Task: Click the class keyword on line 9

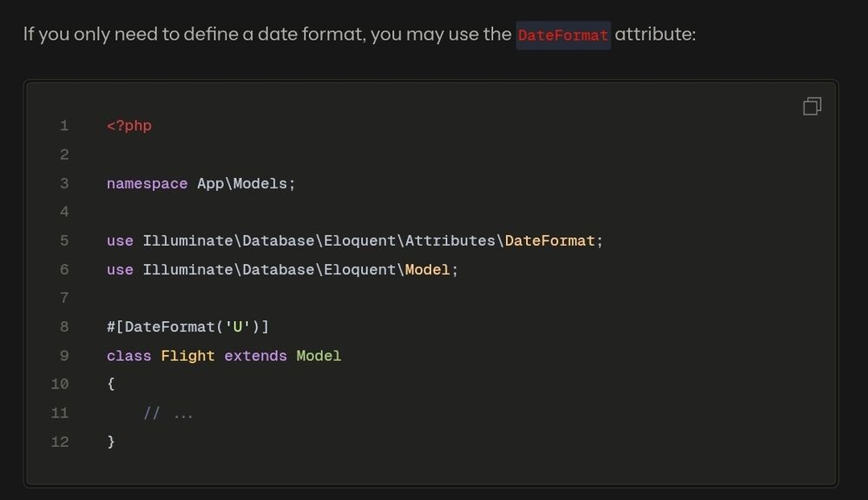Action: tap(128, 356)
